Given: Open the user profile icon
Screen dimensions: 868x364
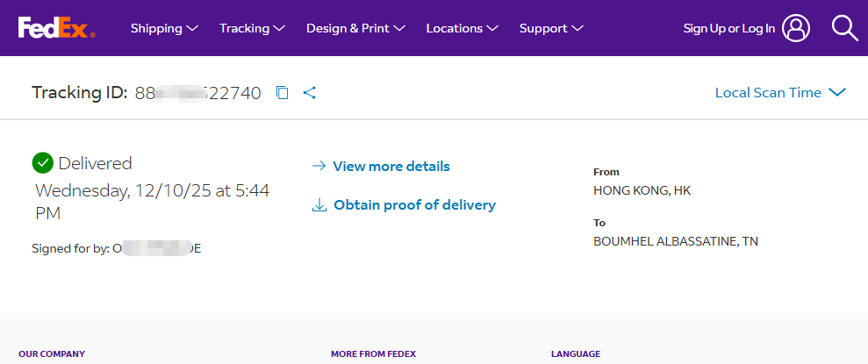Looking at the screenshot, I should coord(796,28).
